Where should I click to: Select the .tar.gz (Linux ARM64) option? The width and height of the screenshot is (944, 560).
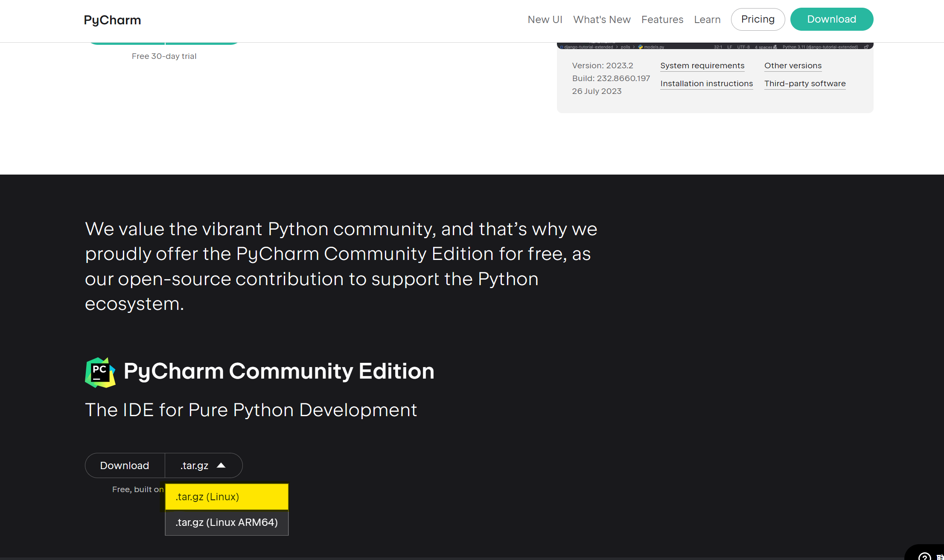click(x=226, y=522)
